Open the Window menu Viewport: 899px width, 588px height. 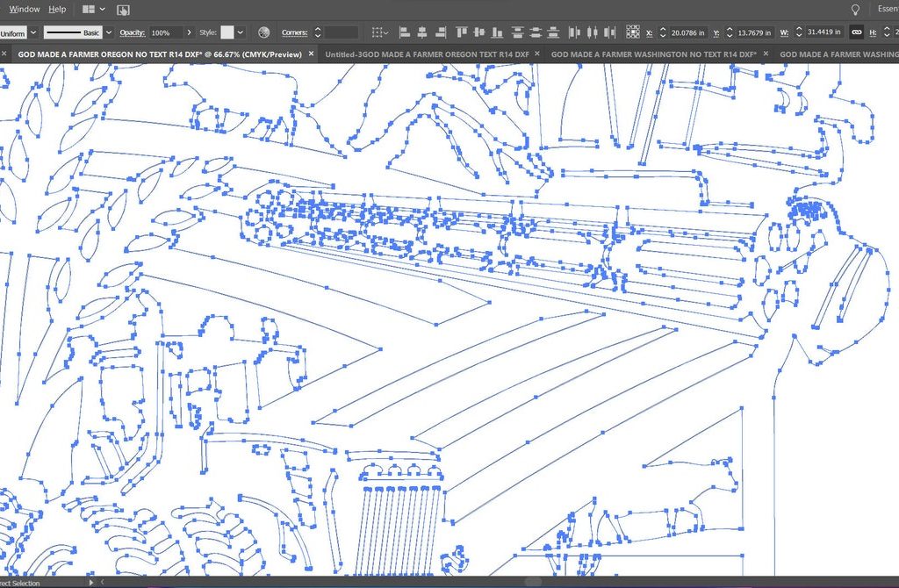coord(25,9)
